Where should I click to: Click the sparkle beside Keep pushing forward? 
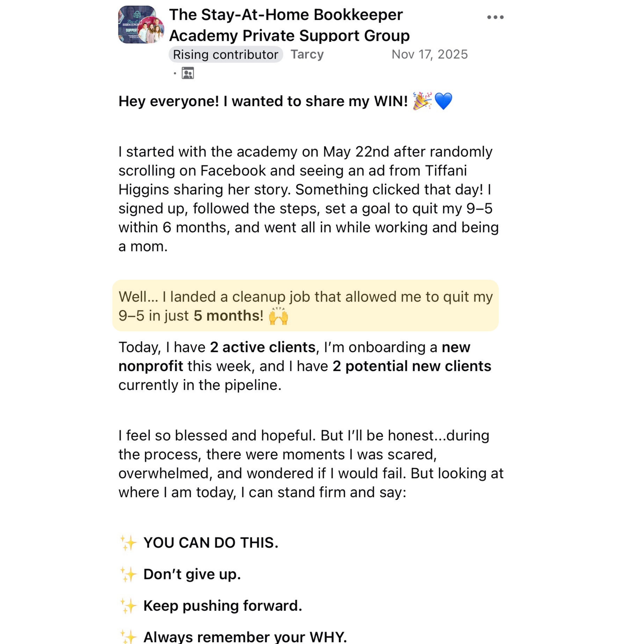(128, 606)
